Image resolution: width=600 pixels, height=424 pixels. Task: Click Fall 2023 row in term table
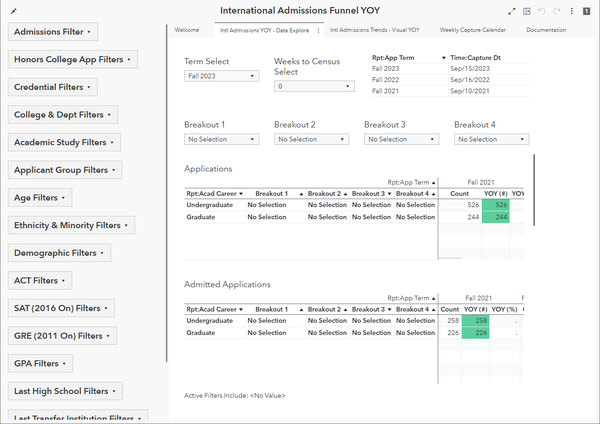click(x=450, y=68)
